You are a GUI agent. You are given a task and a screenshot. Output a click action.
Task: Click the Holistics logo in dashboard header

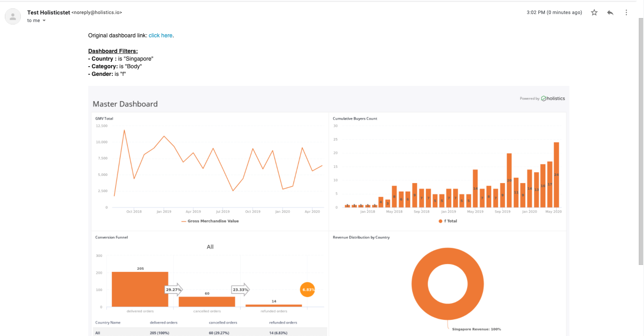pos(553,98)
